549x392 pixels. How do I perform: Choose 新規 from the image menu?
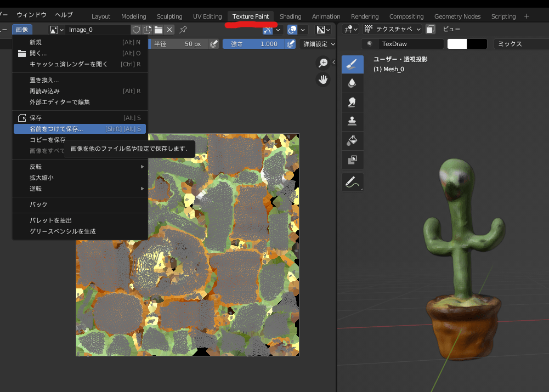80,42
